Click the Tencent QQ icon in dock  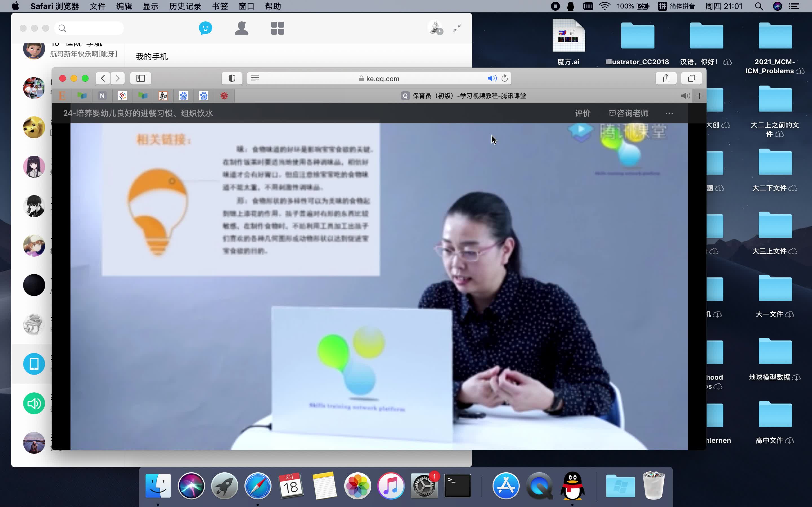point(572,485)
